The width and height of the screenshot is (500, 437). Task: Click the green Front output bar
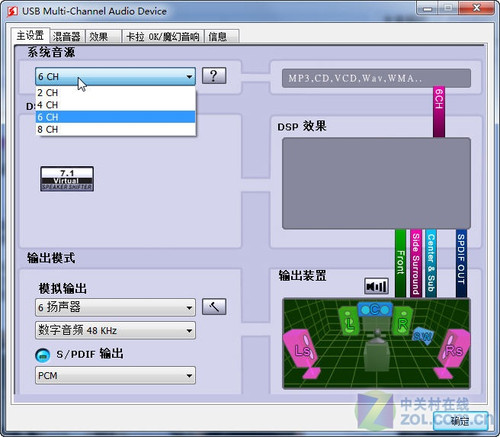tap(400, 263)
